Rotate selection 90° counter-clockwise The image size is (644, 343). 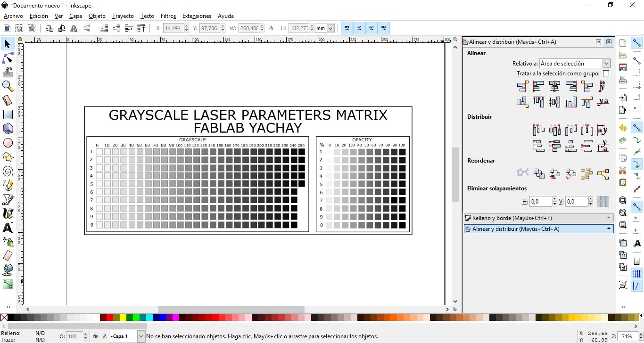[x=49, y=28]
